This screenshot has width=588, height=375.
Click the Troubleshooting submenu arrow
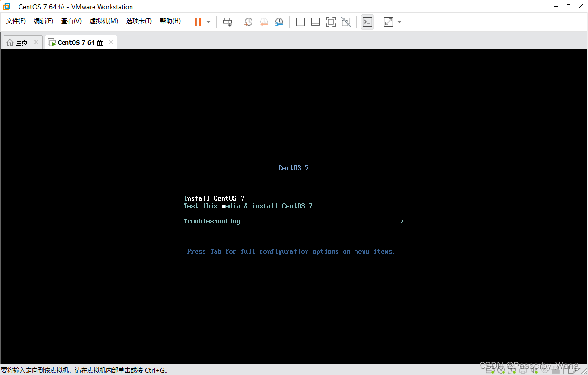(x=401, y=221)
